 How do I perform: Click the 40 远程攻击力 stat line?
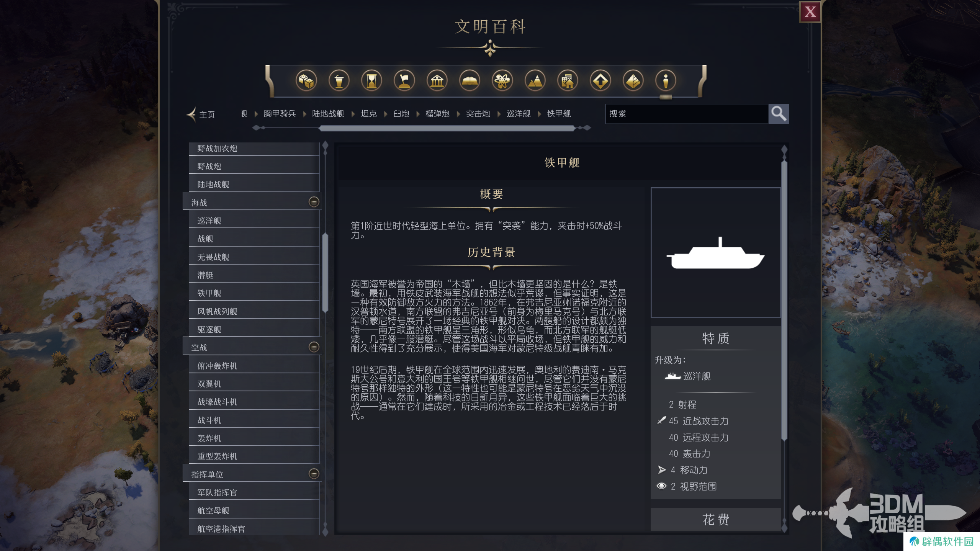coord(699,437)
